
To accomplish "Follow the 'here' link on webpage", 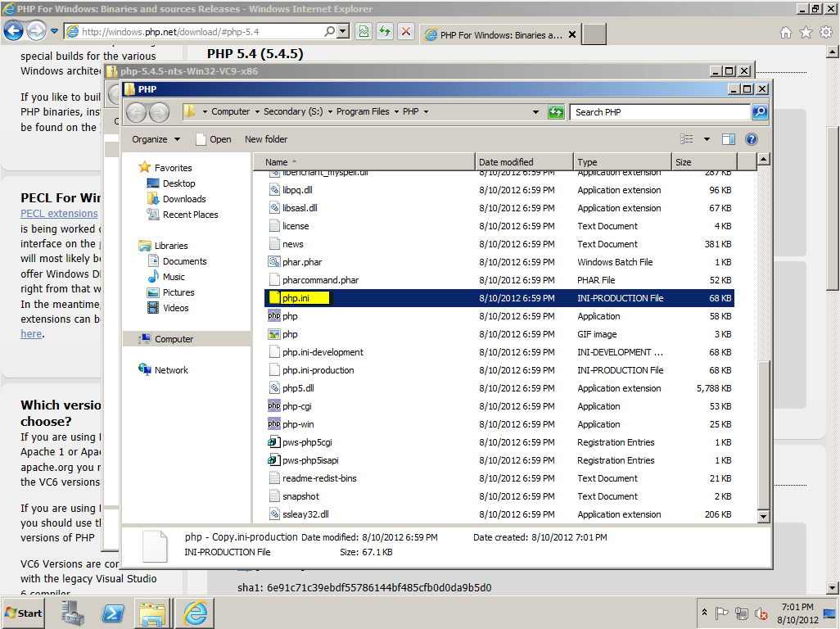I will coord(31,334).
